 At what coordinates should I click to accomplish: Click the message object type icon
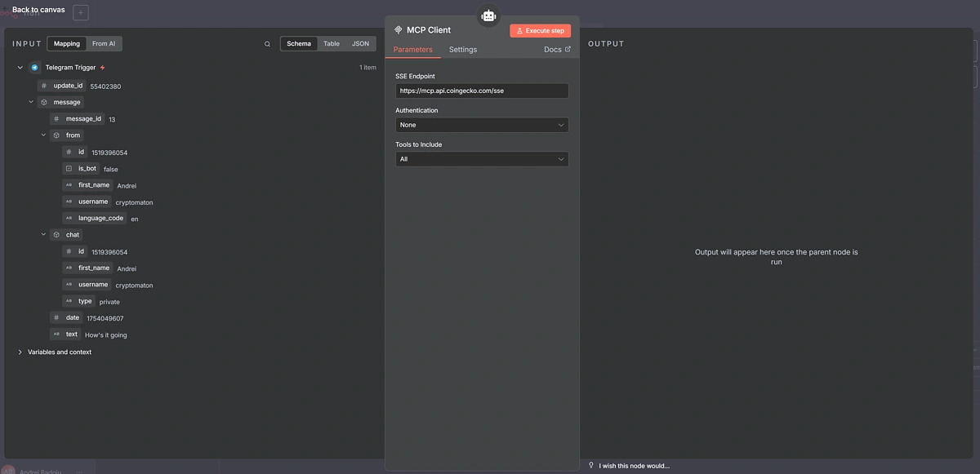[44, 103]
